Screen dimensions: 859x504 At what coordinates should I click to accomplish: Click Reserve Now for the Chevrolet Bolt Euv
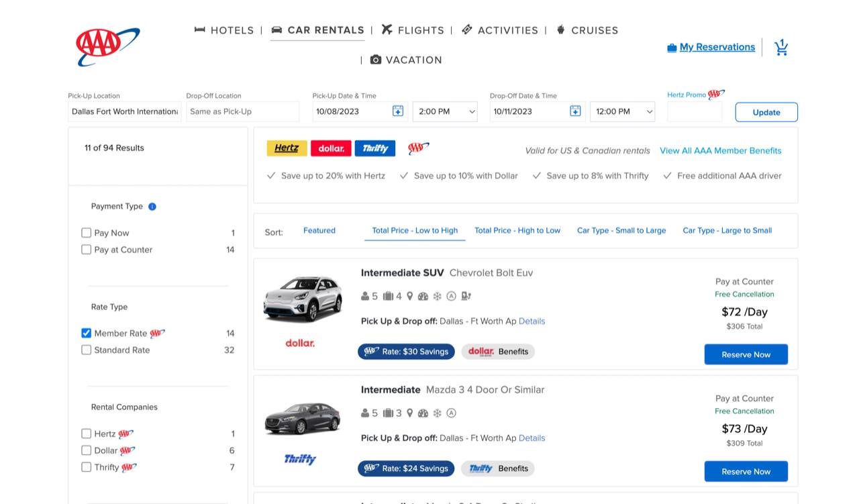click(746, 354)
